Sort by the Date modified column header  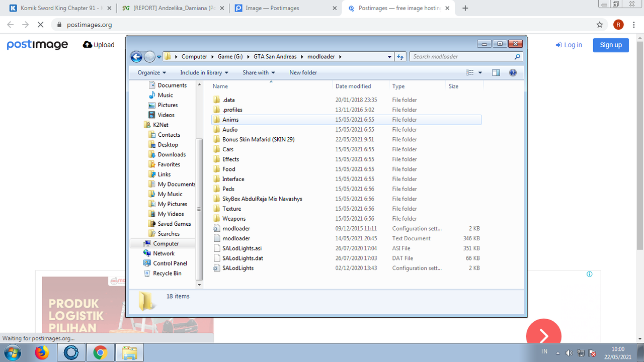click(x=361, y=86)
